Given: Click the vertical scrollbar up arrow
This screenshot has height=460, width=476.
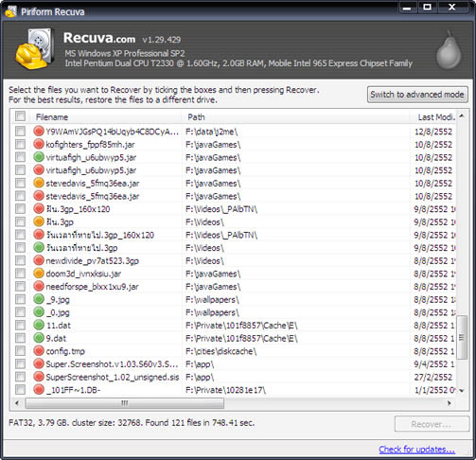Looking at the screenshot, I should pos(462,116).
